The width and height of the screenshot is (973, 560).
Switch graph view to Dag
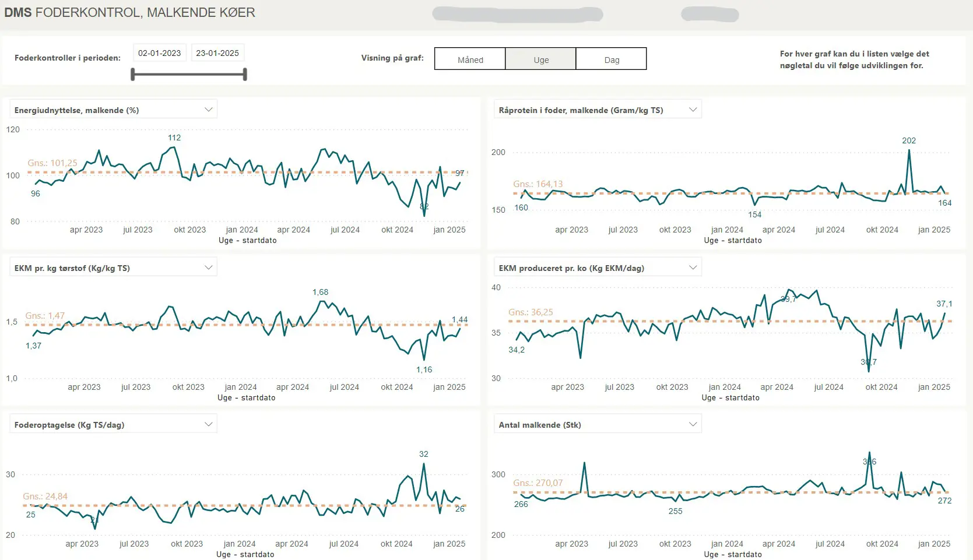point(611,59)
